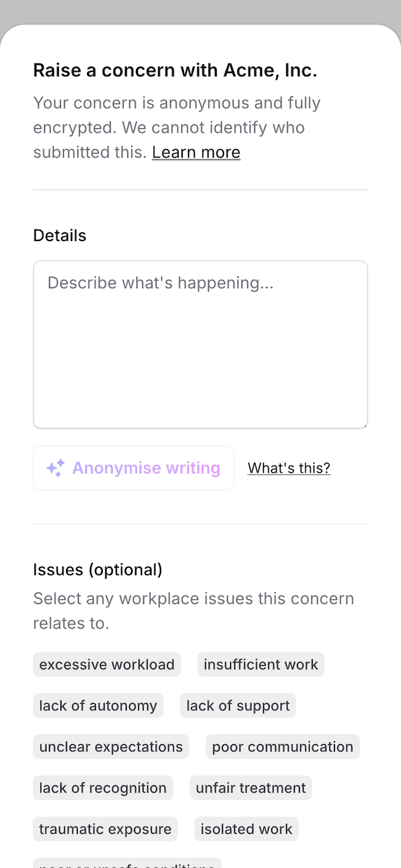This screenshot has height=868, width=401.
Task: Toggle the isolated work issue tag
Action: (x=246, y=829)
